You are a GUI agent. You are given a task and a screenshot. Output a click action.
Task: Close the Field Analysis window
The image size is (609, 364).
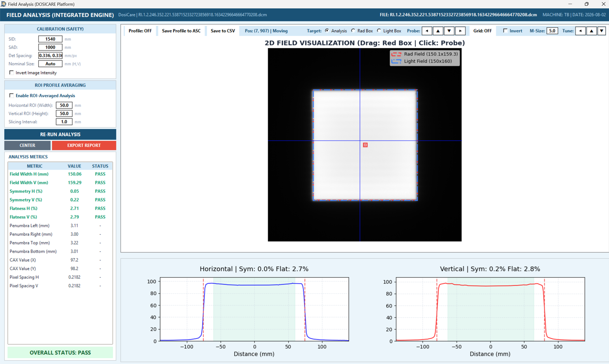coord(603,4)
